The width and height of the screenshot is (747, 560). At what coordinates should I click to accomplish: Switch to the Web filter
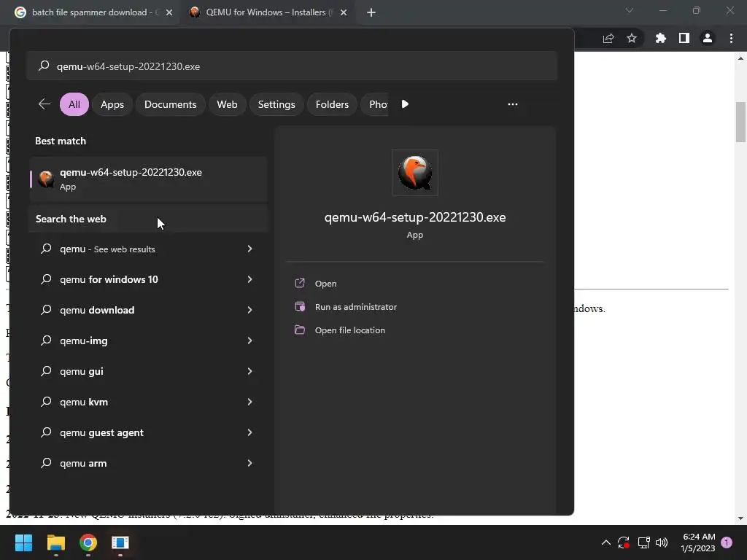(227, 104)
